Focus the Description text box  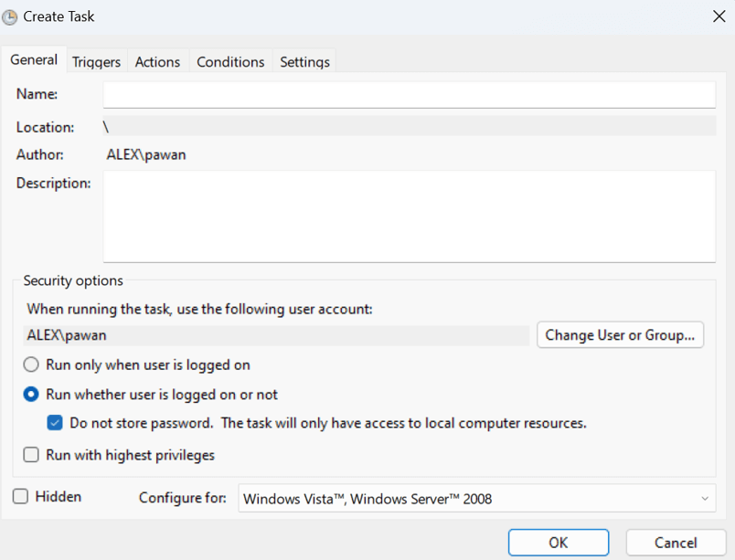point(409,217)
